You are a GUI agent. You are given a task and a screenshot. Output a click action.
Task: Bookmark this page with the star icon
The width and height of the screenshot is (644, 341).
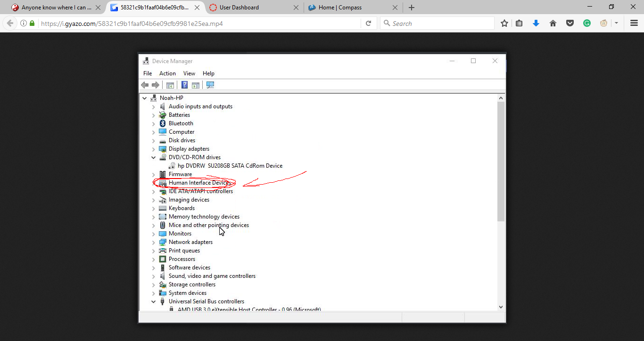coord(504,23)
